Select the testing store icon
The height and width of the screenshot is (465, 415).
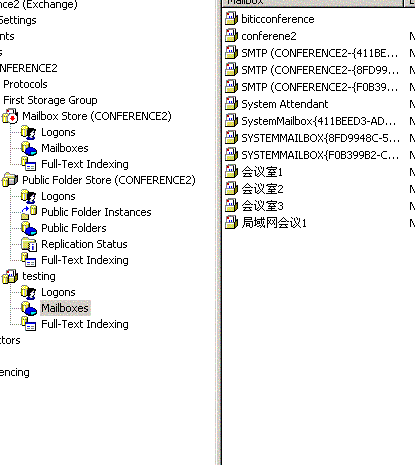(x=10, y=276)
